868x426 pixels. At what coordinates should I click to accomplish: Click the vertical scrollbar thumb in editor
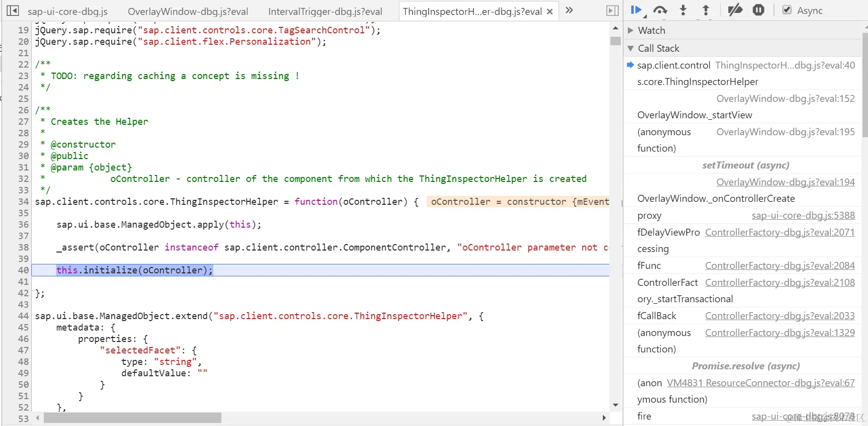(x=615, y=41)
